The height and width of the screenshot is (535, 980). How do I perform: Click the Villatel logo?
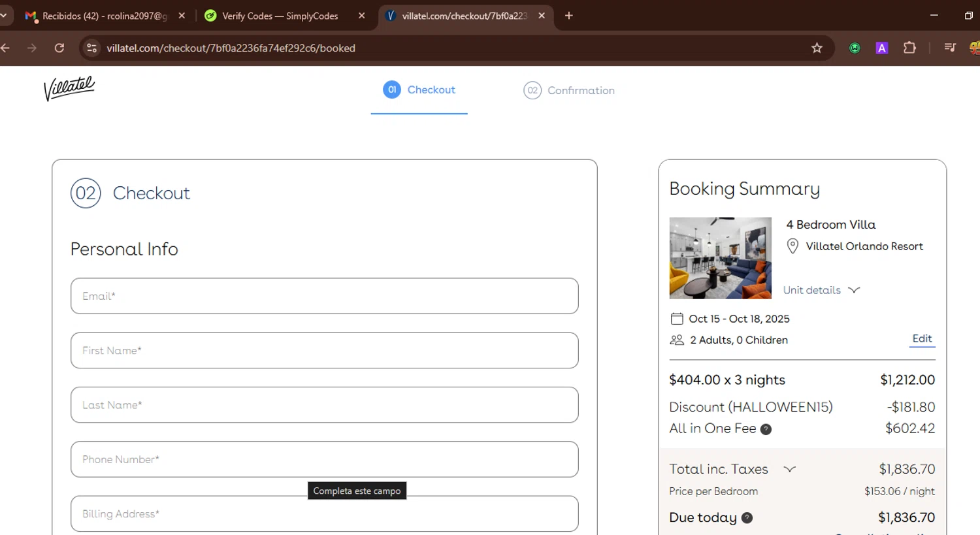[x=69, y=88]
